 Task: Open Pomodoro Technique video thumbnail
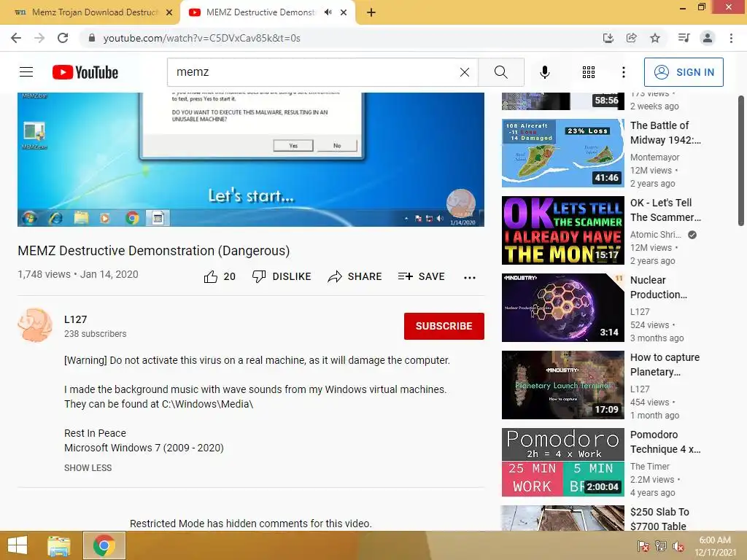[562, 462]
